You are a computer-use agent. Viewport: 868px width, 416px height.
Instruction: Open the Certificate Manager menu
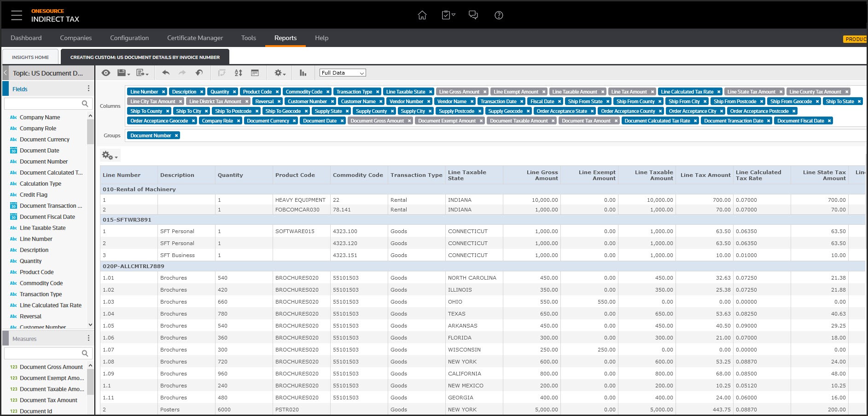click(x=195, y=38)
